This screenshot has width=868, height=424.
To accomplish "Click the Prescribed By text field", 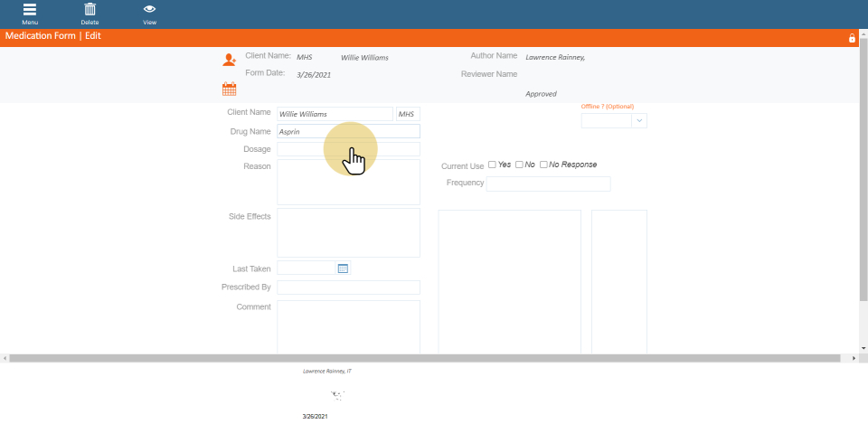I will pos(348,287).
